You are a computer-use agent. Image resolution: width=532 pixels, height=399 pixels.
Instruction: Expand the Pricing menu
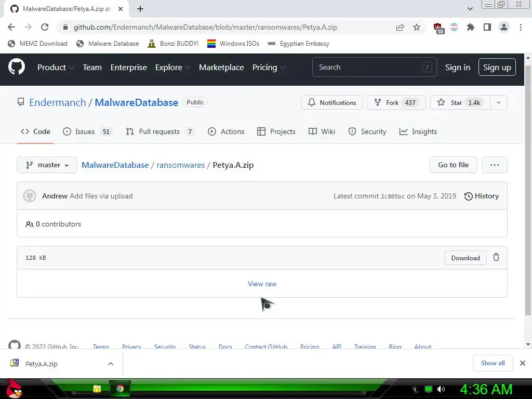point(269,67)
